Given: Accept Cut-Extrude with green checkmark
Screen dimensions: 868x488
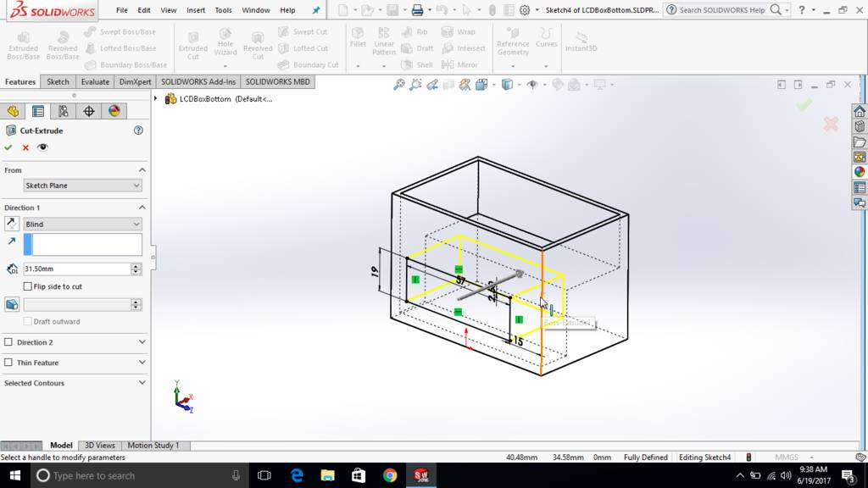Looking at the screenshot, I should click(8, 147).
